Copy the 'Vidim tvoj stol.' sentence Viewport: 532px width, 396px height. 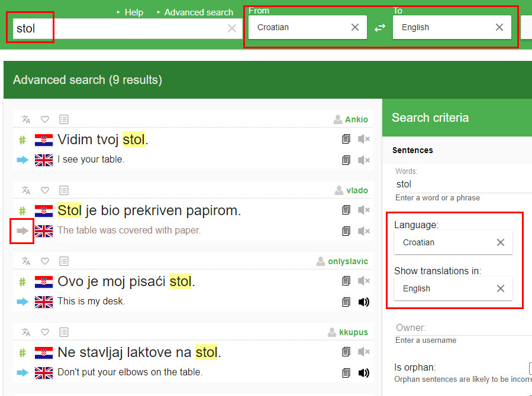(x=346, y=139)
